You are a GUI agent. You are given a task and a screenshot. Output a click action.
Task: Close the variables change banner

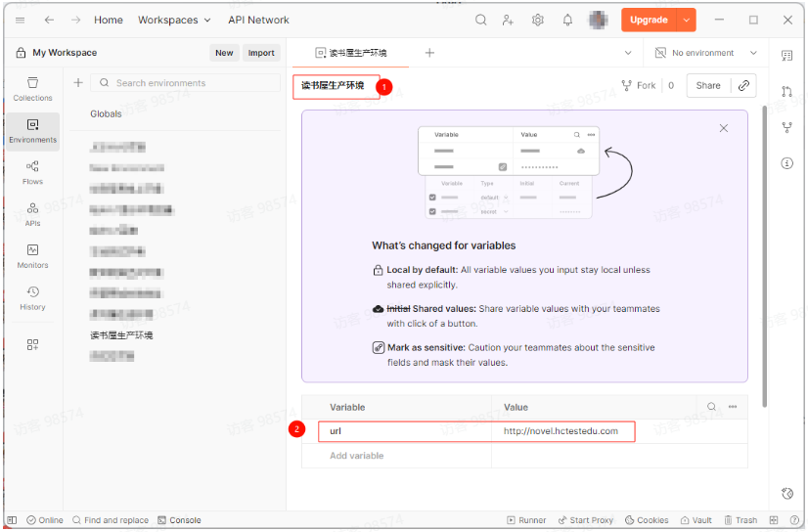pos(724,128)
